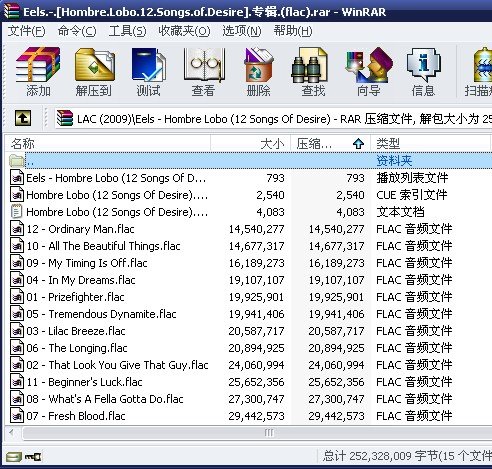This screenshot has width=492, height=469.
Task: Click the playlist file icon of 793-byte file
Action: [x=17, y=178]
